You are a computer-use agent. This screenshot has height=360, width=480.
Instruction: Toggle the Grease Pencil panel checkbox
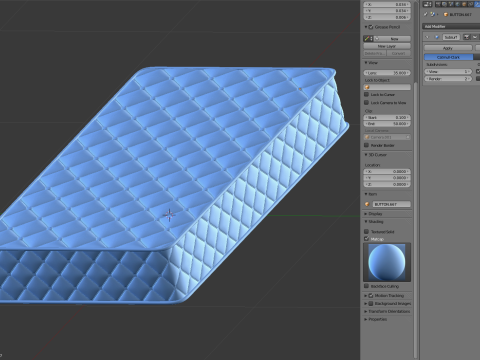coord(371,27)
